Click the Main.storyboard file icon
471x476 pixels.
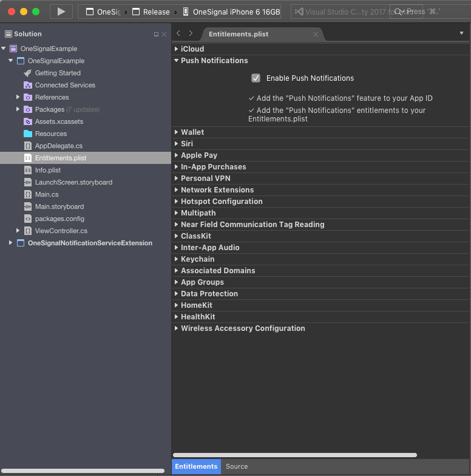[x=28, y=206]
